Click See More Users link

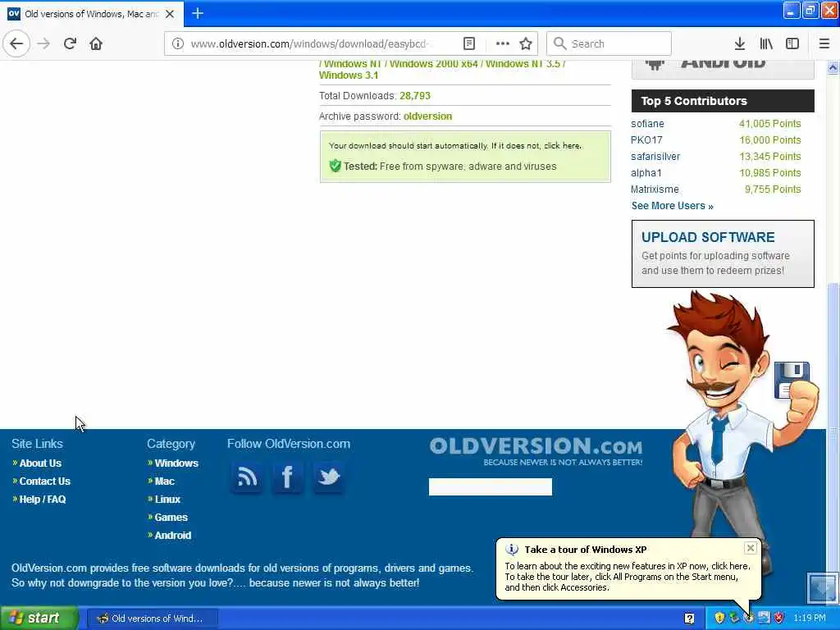pos(673,206)
